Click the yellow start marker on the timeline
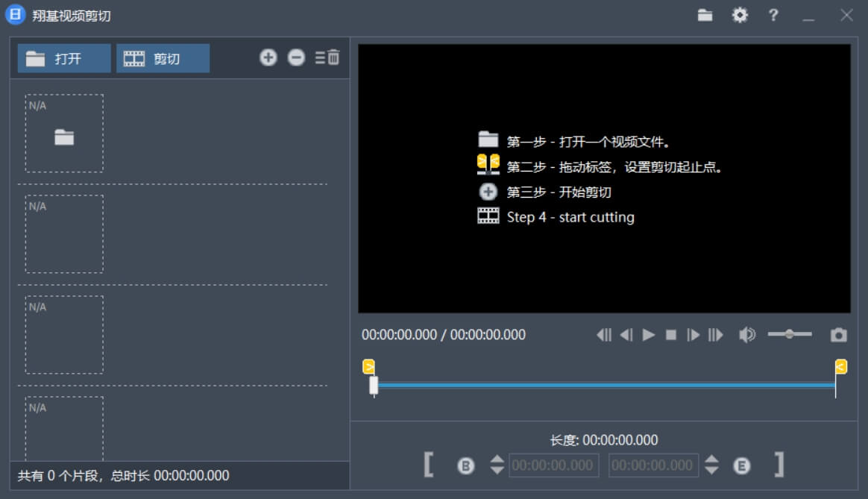The width and height of the screenshot is (868, 499). click(x=368, y=366)
